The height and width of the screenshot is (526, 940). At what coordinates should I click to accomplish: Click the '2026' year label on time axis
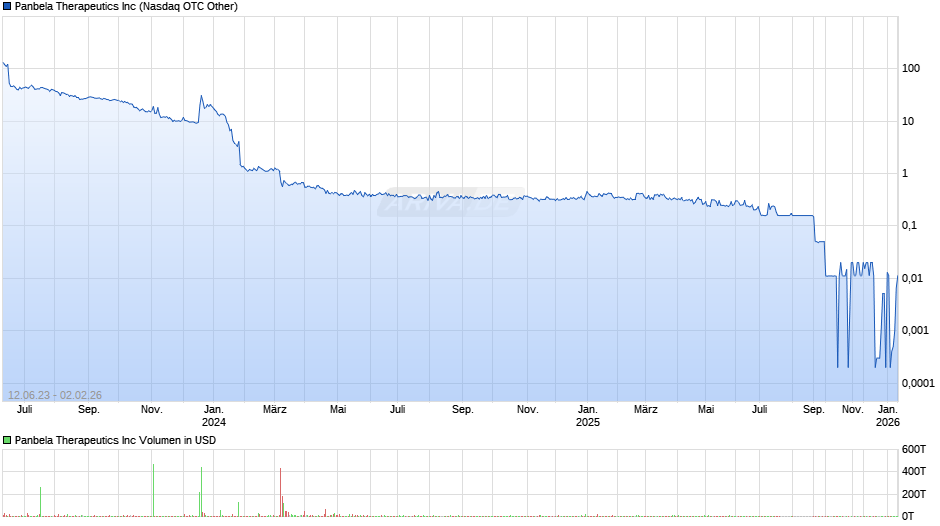coord(888,422)
